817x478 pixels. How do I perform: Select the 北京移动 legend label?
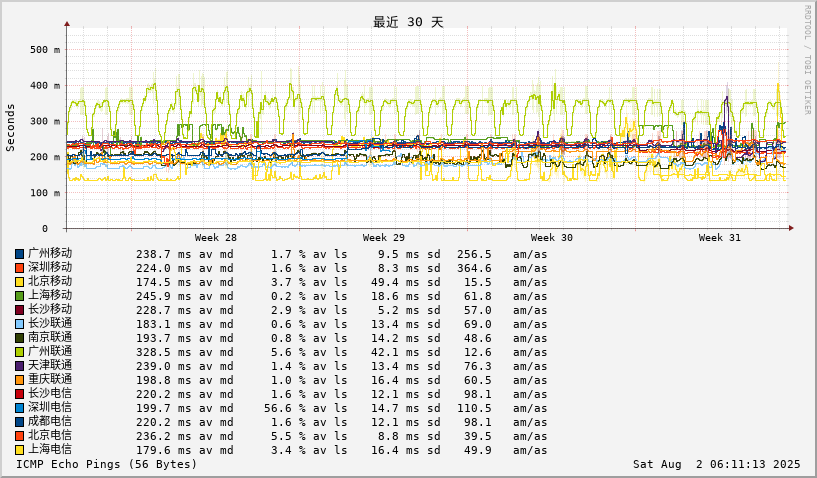[50, 281]
